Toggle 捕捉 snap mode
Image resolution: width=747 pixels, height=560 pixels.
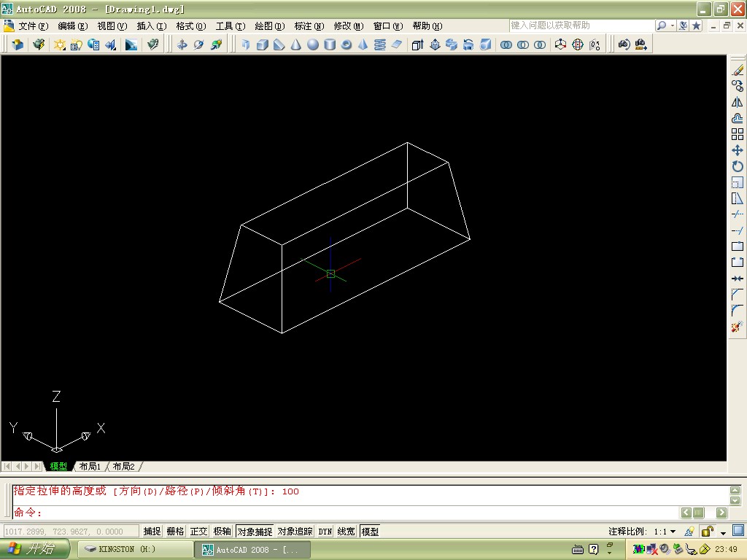tap(152, 531)
